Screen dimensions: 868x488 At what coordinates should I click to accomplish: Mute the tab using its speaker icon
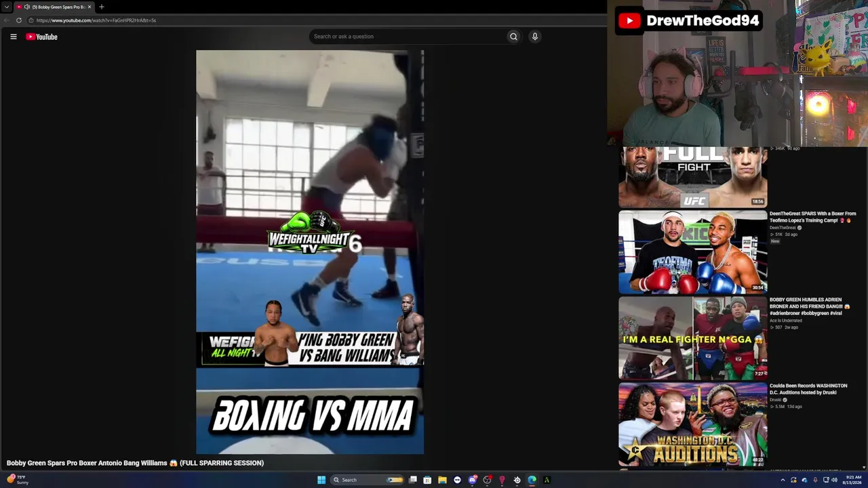pyautogui.click(x=27, y=7)
